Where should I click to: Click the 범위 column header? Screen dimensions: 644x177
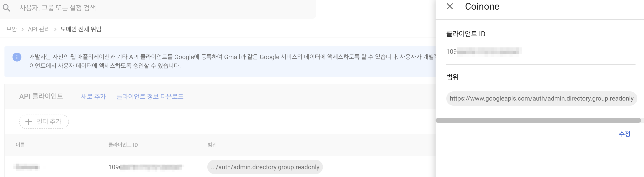(212, 145)
